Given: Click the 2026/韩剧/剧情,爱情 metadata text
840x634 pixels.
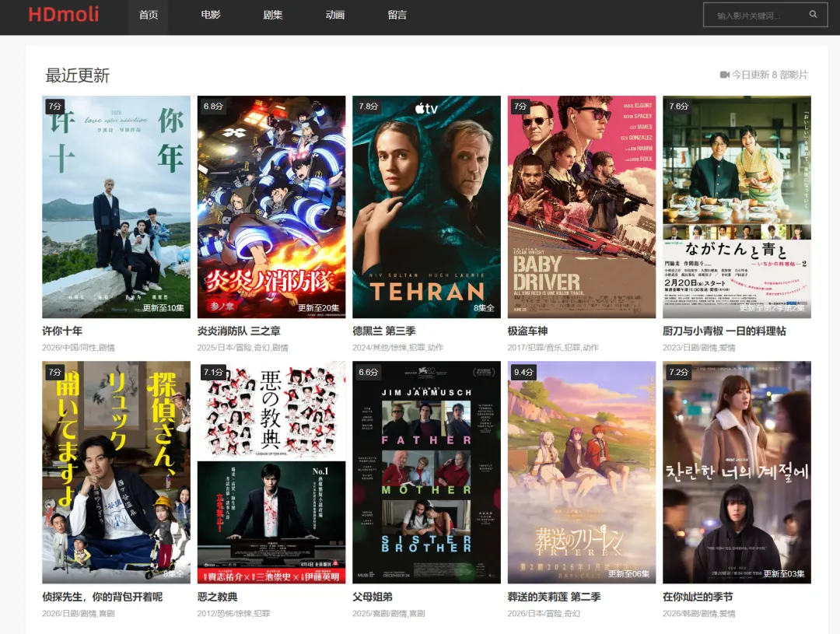Looking at the screenshot, I should [699, 614].
